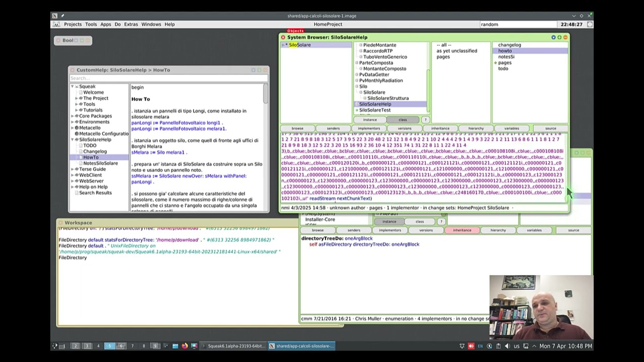Image resolution: width=644 pixels, height=362 pixels.
Task: Expand the Tutorials help topic
Action: click(x=76, y=110)
